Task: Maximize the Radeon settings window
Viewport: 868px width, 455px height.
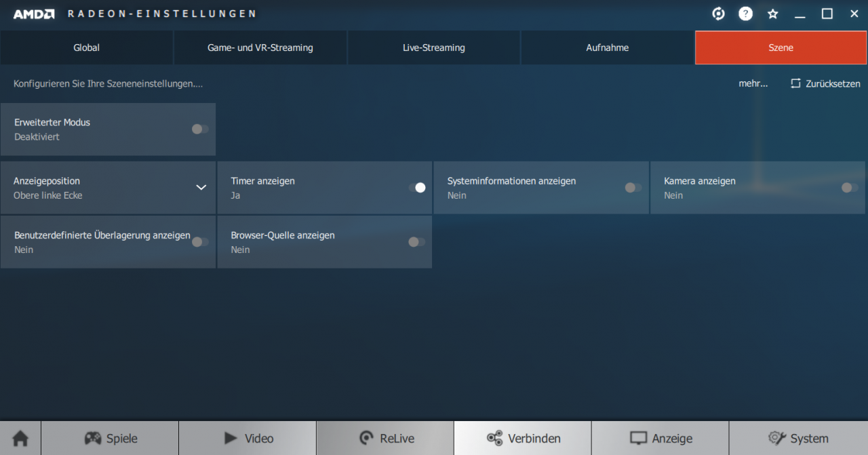Action: point(827,14)
